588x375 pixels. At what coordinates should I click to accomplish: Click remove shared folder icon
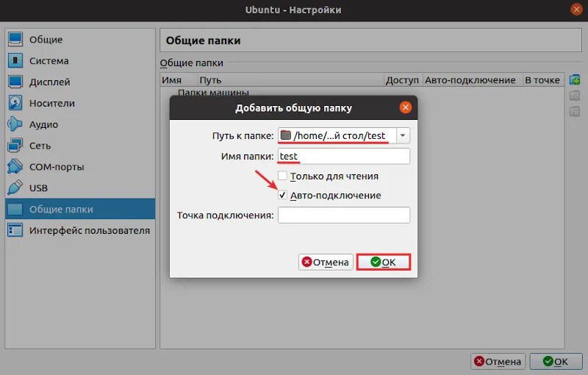(575, 111)
